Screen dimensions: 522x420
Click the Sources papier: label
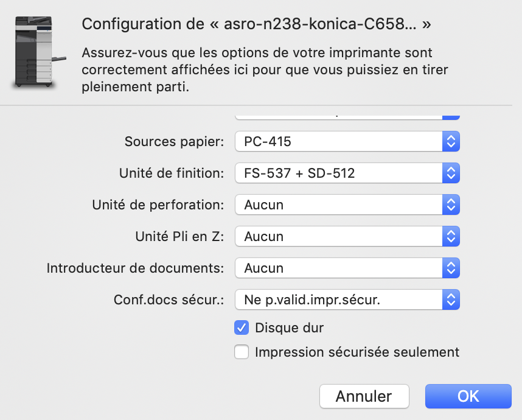[174, 142]
